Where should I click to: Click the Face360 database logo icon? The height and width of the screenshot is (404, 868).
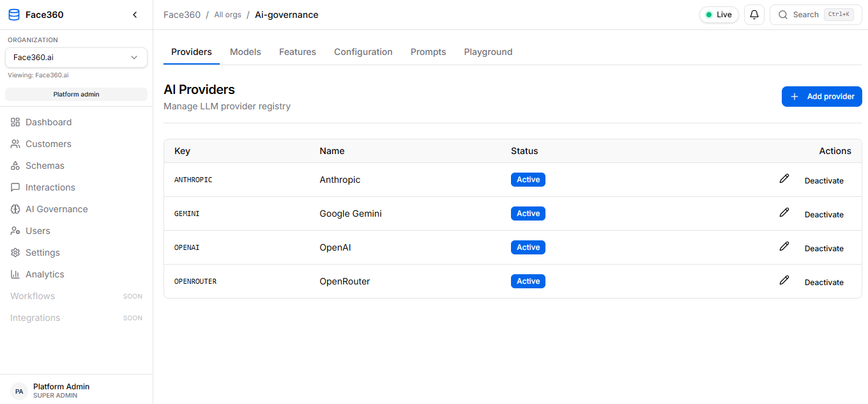[14, 15]
